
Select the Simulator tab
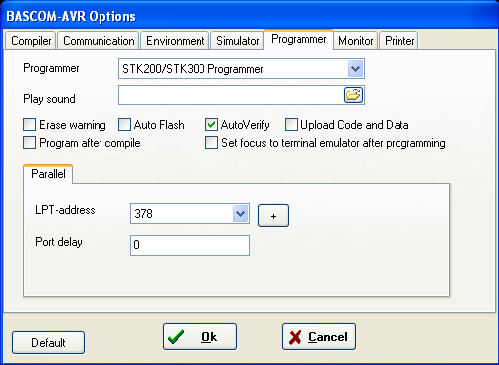click(x=237, y=41)
